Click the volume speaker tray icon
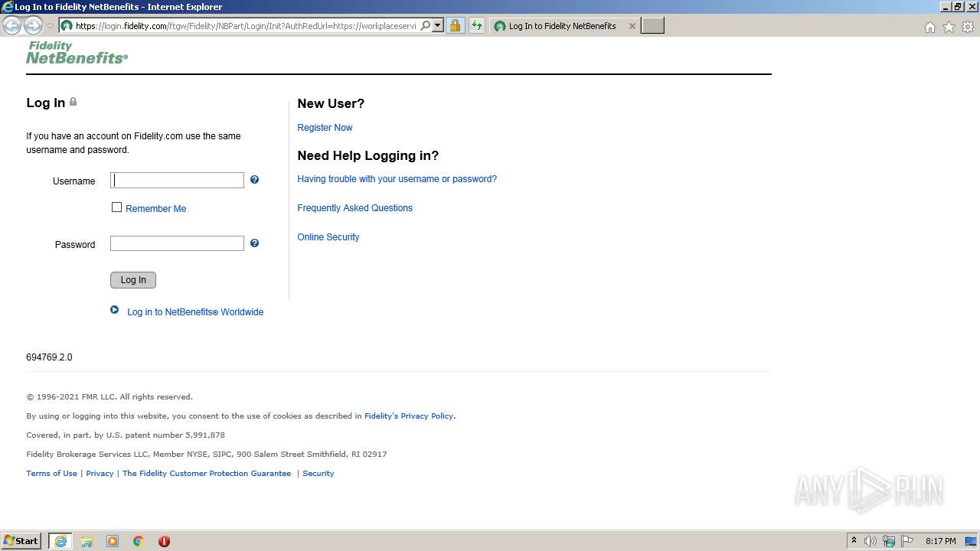The image size is (980, 551). (x=871, y=541)
